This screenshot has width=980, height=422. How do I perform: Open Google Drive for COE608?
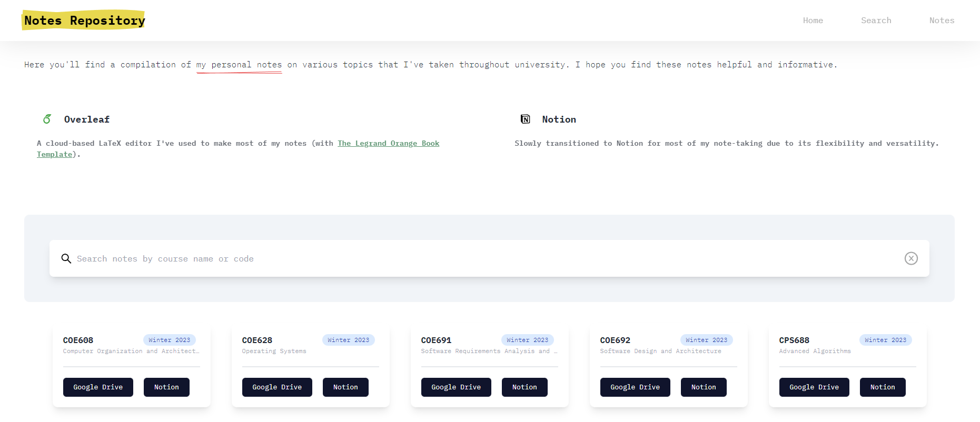click(98, 387)
